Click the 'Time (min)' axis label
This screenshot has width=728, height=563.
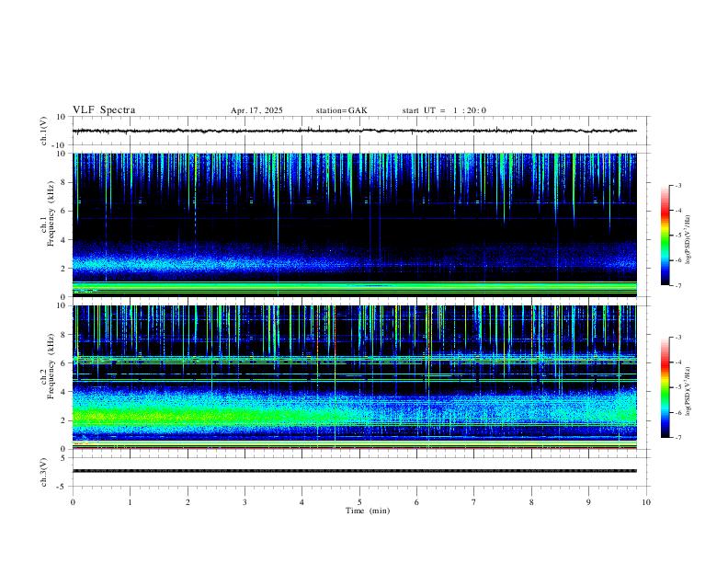pos(368,511)
